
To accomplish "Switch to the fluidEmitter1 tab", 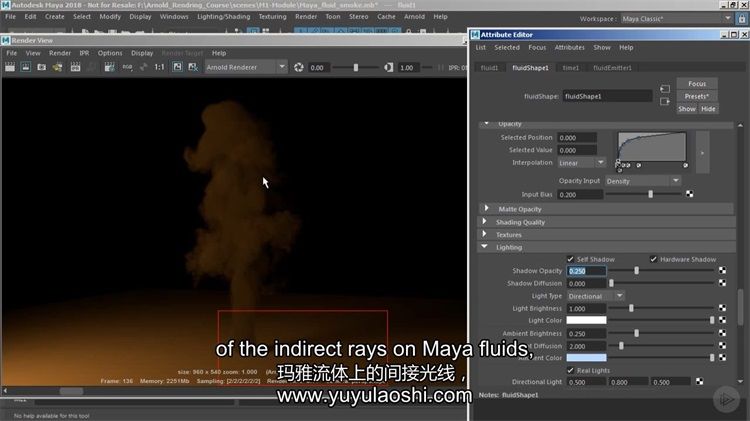I will point(612,68).
